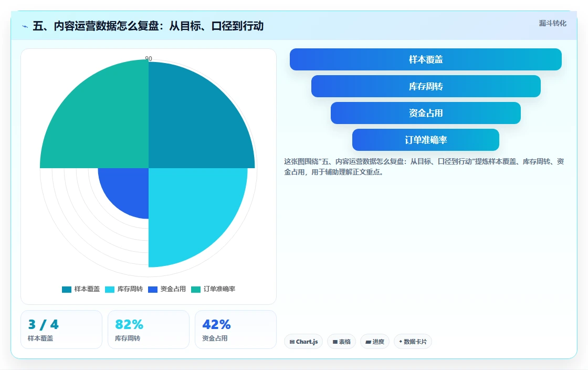
Task: Click the axis label 90 atop the chart
Action: [x=149, y=58]
